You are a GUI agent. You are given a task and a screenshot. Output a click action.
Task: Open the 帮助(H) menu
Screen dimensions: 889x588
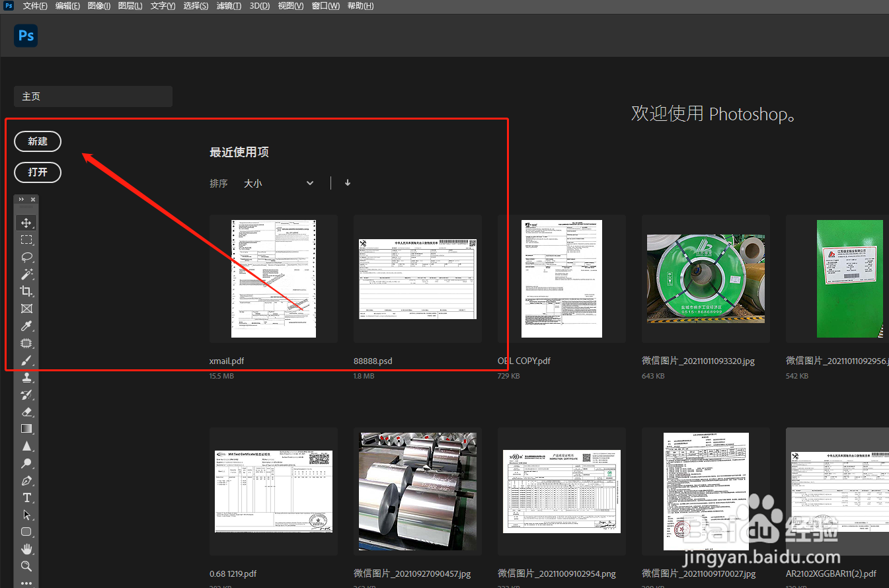(x=360, y=6)
